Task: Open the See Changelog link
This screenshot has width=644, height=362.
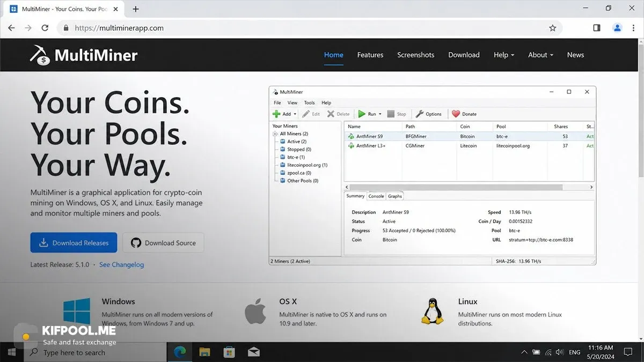Action: click(x=121, y=264)
